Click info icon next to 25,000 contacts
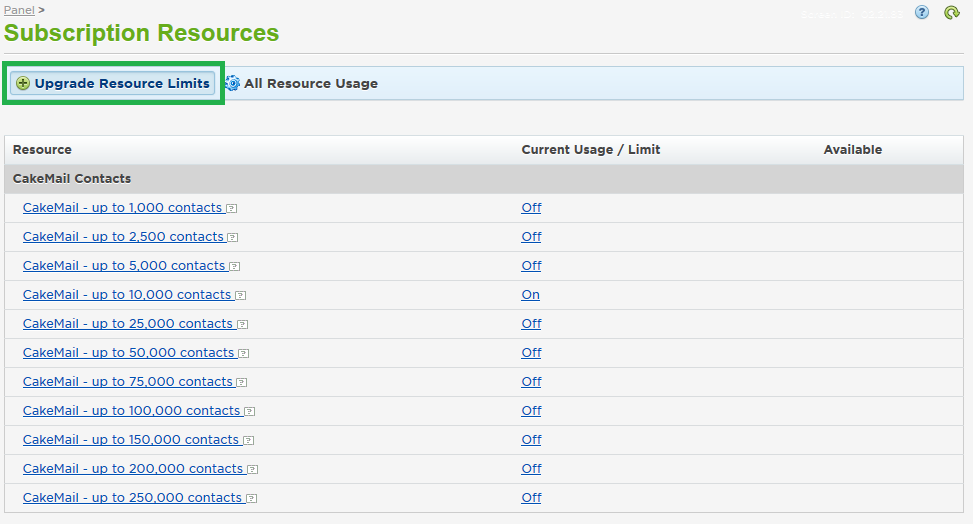 point(243,325)
